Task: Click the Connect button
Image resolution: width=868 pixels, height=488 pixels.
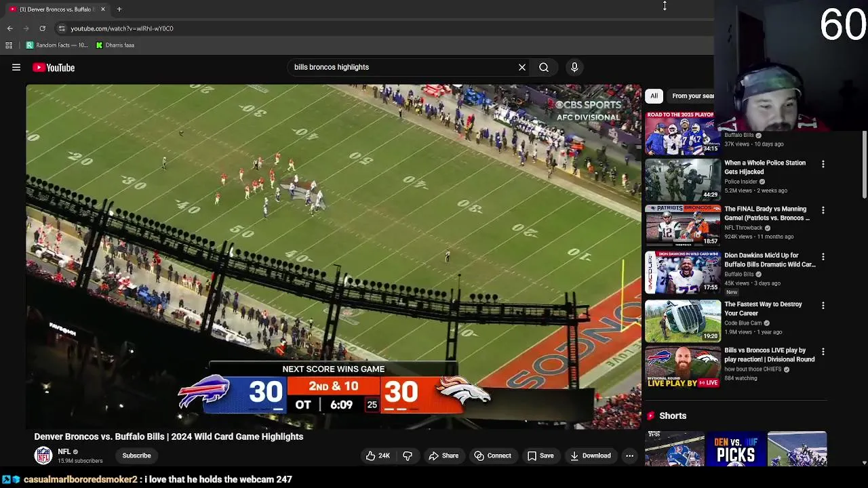Action: 492,455
